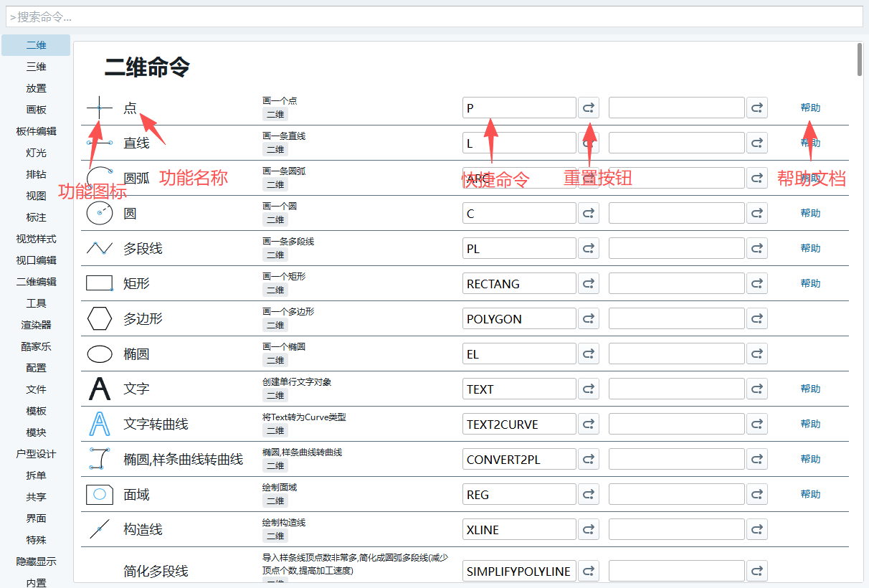Reset the RECTANG shortcut command
The width and height of the screenshot is (869, 588).
(589, 284)
